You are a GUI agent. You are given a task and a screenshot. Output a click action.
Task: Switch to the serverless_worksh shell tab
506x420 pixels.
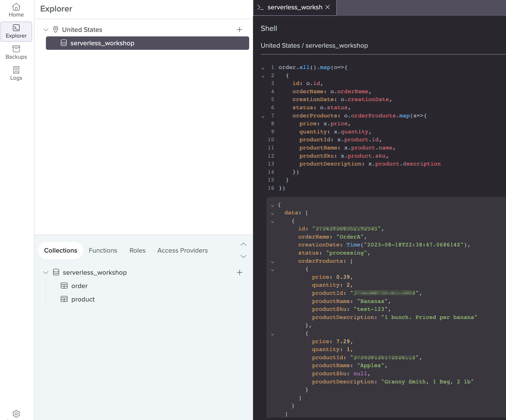(x=295, y=7)
